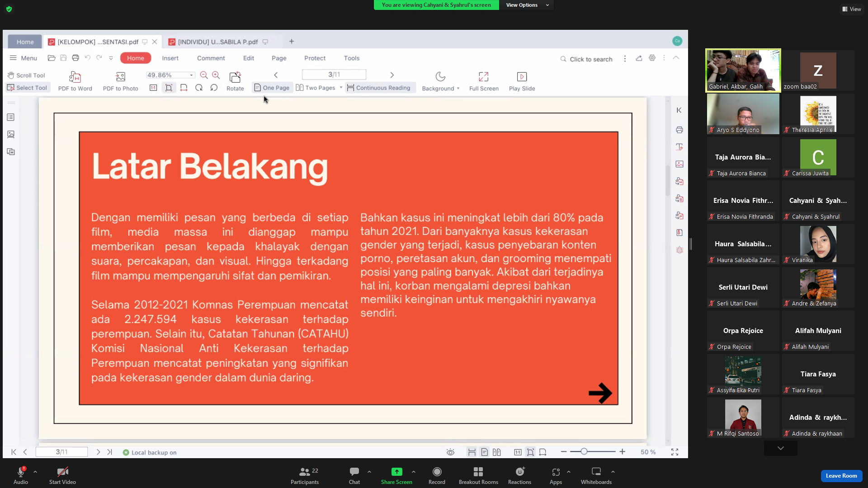Jump to first page in status bar

(x=14, y=452)
